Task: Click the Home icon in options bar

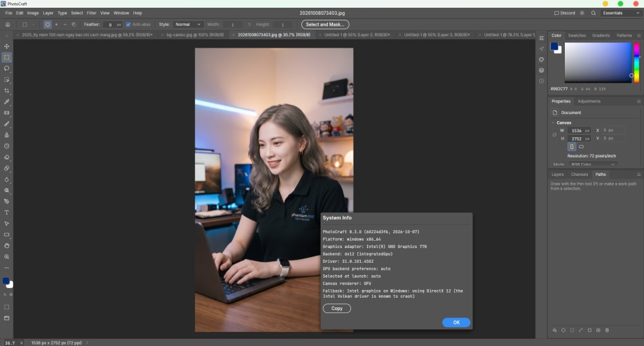Action: 7,24
